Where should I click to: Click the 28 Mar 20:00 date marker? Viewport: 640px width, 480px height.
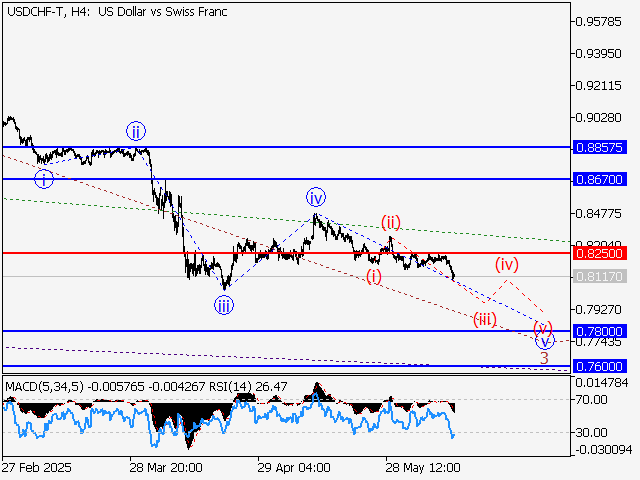point(167,467)
